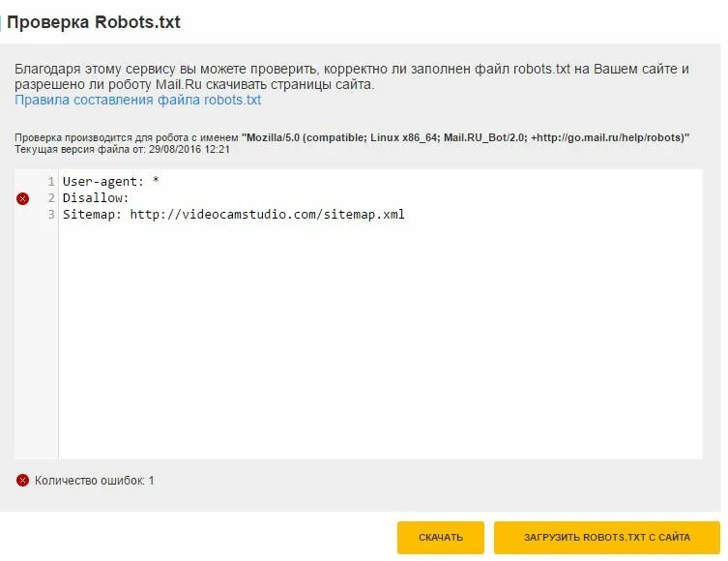
Task: Click the asterisk in the User-agent line
Action: tap(156, 180)
